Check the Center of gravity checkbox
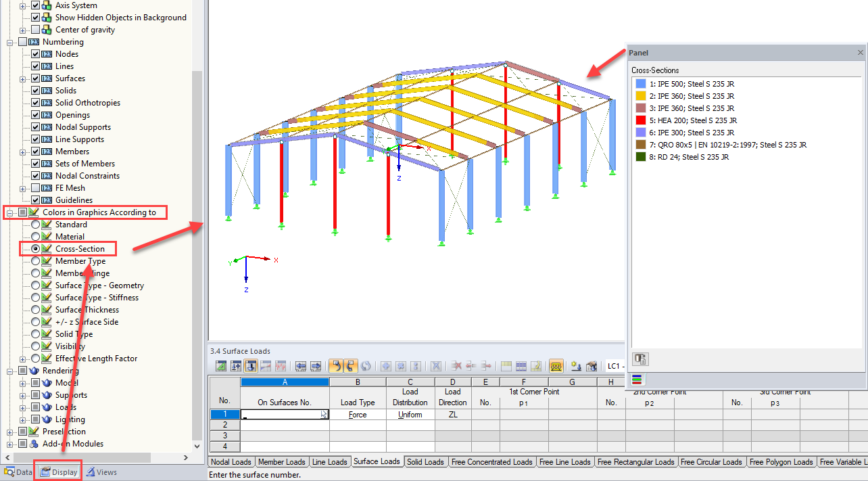 36,30
